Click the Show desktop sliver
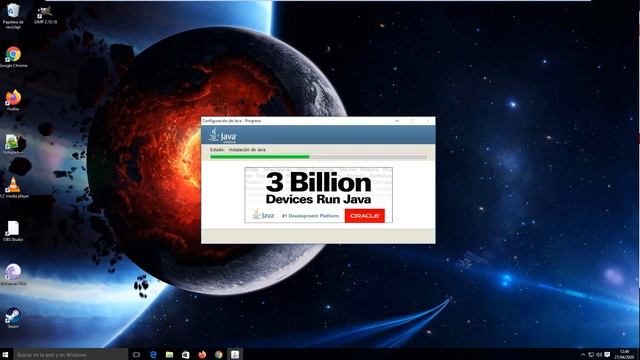The height and width of the screenshot is (360, 640). pyautogui.click(x=638, y=354)
